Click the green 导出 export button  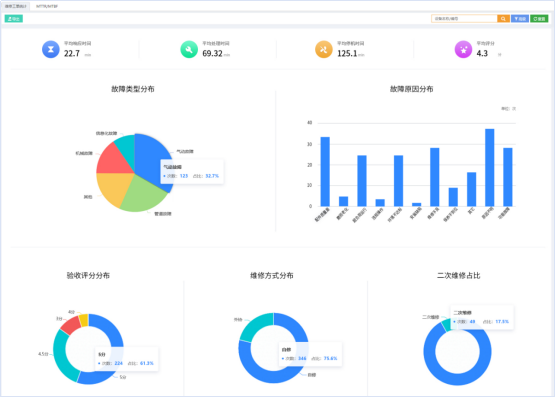pos(14,19)
